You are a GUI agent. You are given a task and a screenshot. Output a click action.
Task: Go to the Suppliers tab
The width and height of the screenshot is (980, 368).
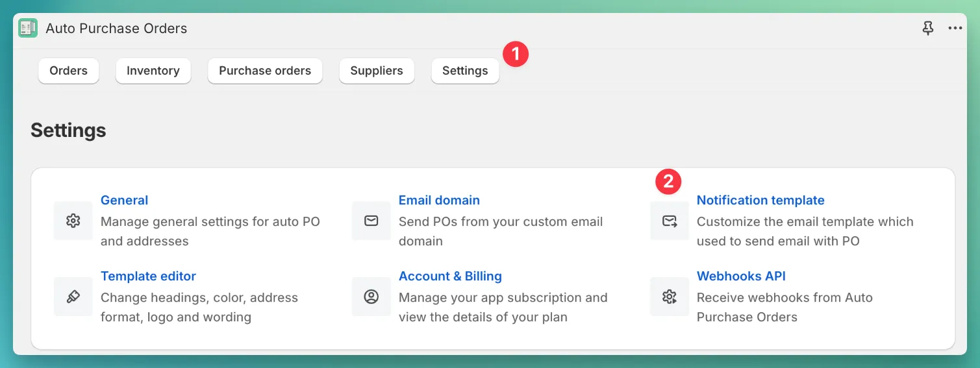coord(377,71)
